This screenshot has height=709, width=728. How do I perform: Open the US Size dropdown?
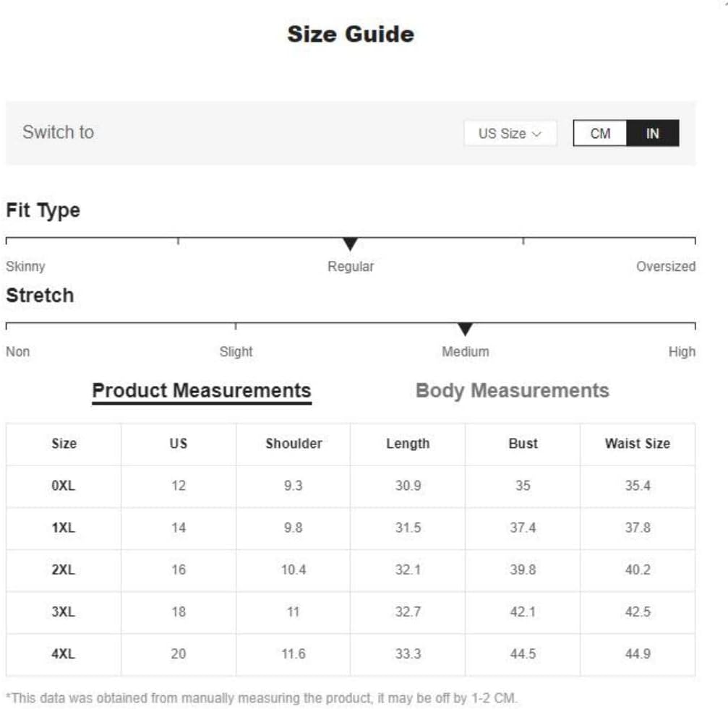(x=510, y=133)
